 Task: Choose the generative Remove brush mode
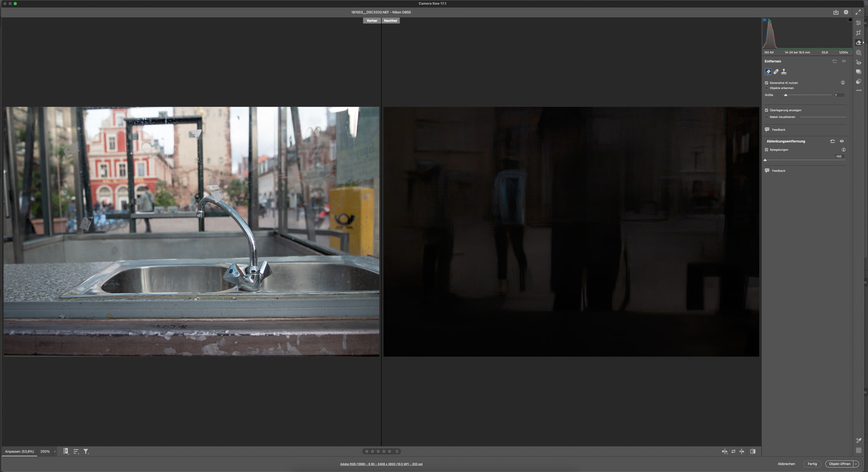tap(768, 71)
